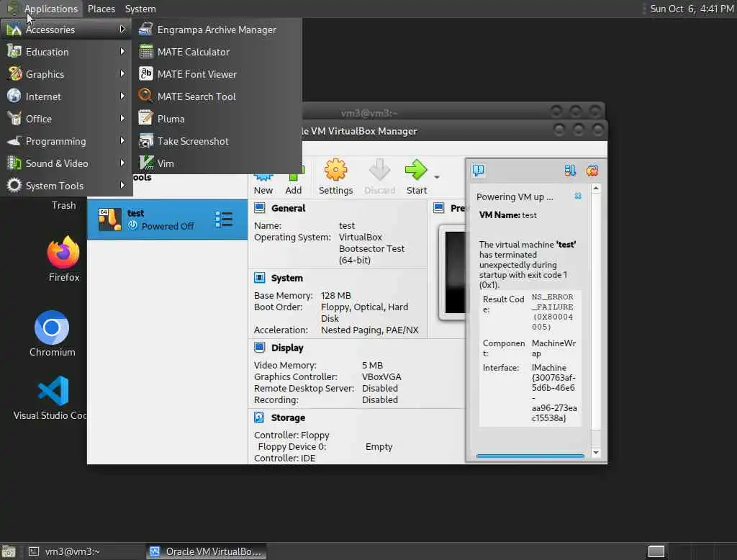Open the System menu in top panel
Image resolution: width=737 pixels, height=560 pixels.
(x=140, y=9)
